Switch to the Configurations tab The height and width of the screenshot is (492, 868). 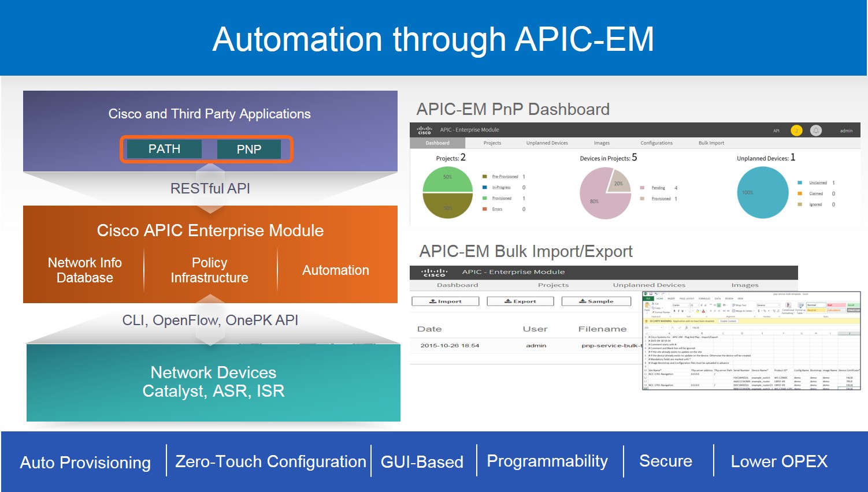656,143
